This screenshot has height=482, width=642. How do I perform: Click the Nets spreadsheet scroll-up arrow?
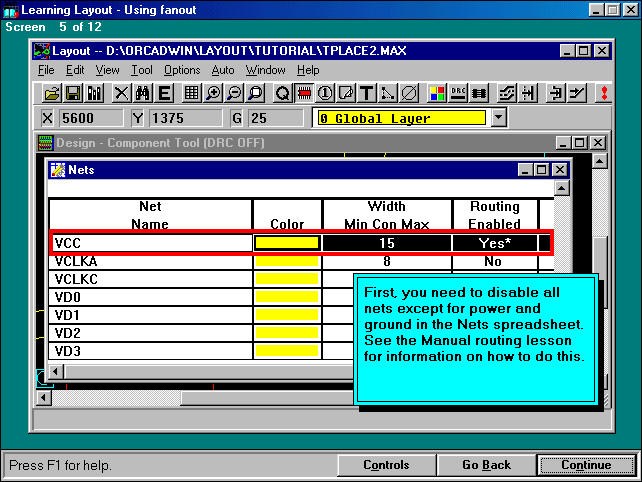pyautogui.click(x=562, y=189)
